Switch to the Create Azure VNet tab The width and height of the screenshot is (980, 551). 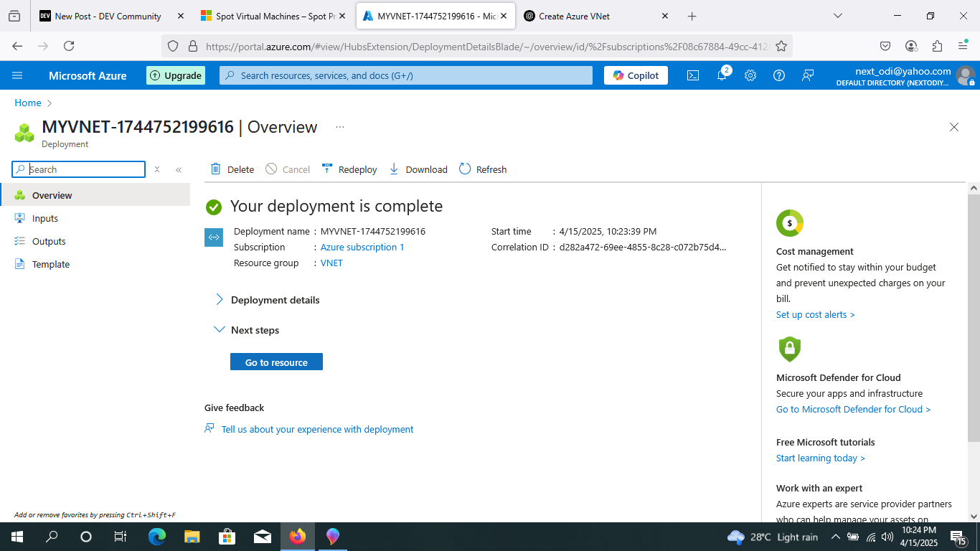click(x=595, y=16)
